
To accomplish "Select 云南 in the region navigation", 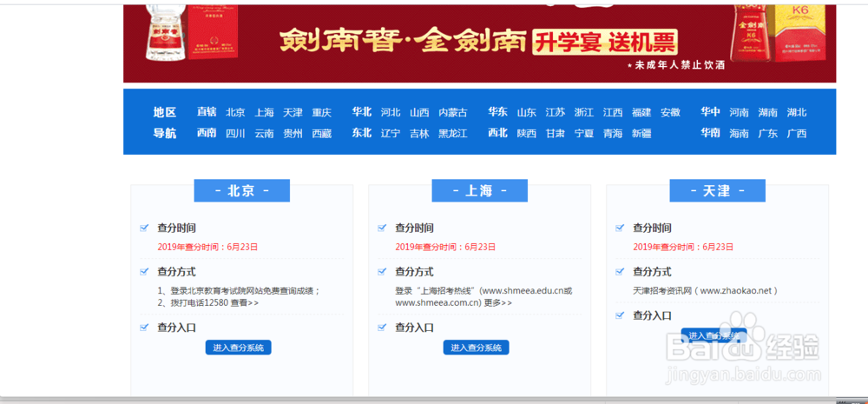I will (264, 134).
